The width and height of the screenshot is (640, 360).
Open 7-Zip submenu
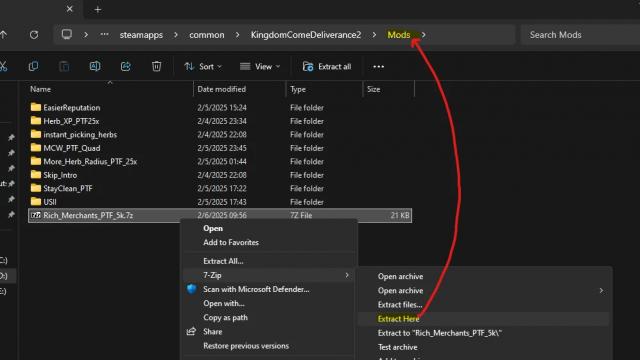(x=269, y=276)
